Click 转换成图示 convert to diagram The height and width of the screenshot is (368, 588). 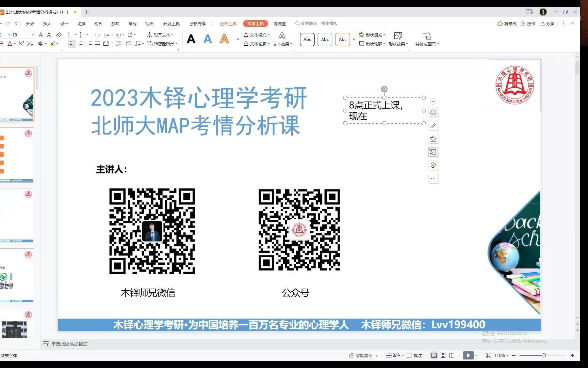(427, 39)
